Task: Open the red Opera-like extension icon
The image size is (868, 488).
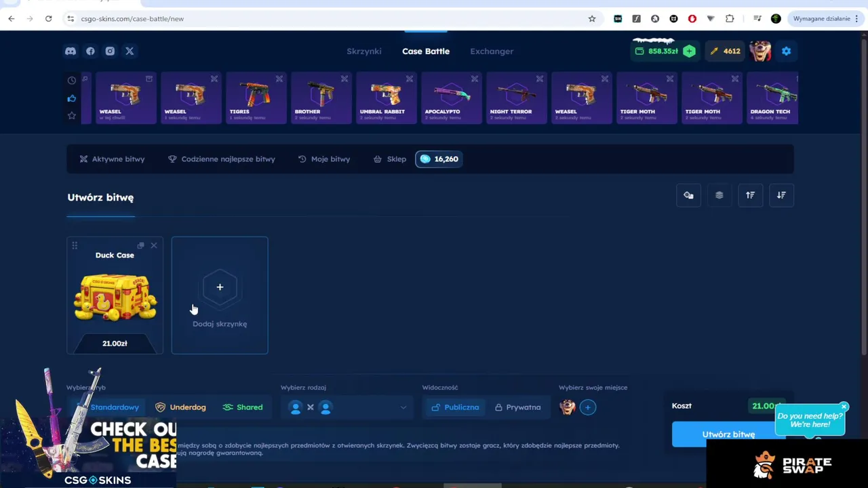Action: (692, 18)
